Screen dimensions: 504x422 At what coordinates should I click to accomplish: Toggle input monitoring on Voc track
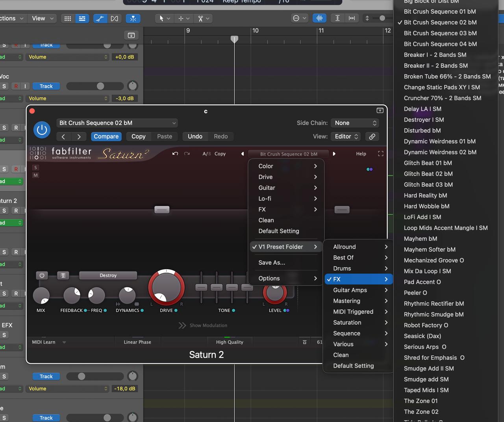pyautogui.click(x=25, y=86)
